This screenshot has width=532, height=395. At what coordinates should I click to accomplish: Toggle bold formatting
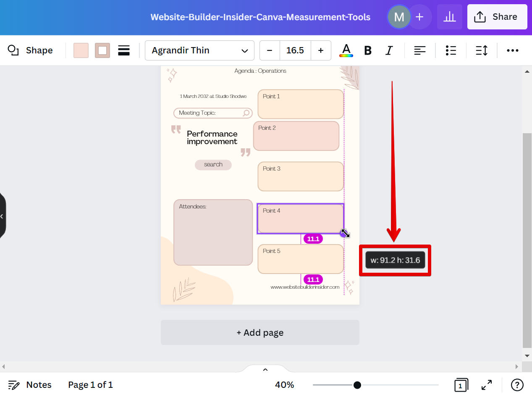(x=368, y=50)
